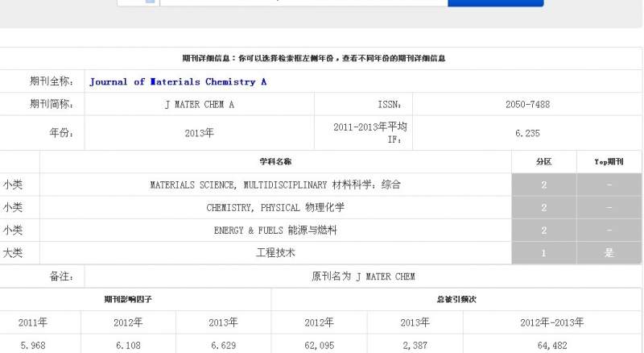Click the 工程技术 category cell

point(275,252)
